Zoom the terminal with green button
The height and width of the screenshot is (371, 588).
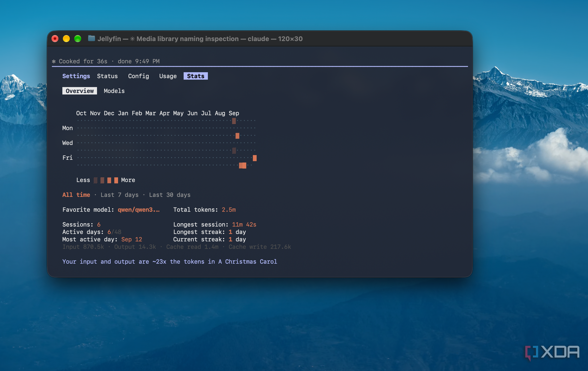click(78, 39)
